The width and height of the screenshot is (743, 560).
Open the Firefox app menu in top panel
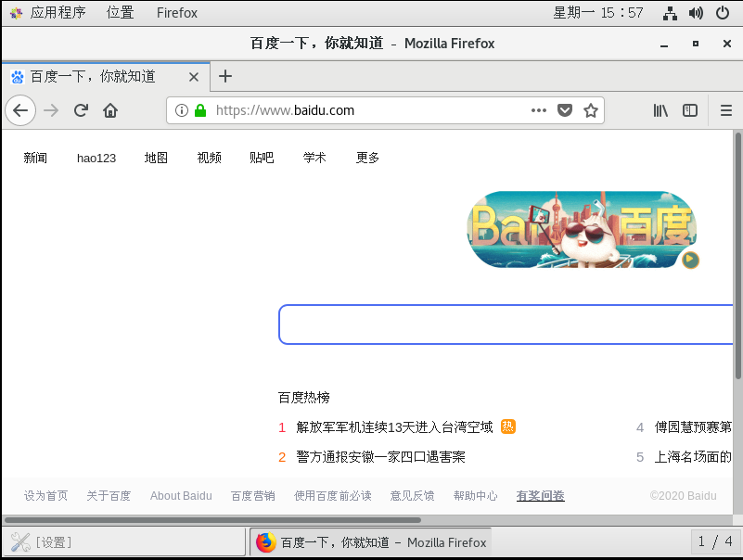coord(177,13)
